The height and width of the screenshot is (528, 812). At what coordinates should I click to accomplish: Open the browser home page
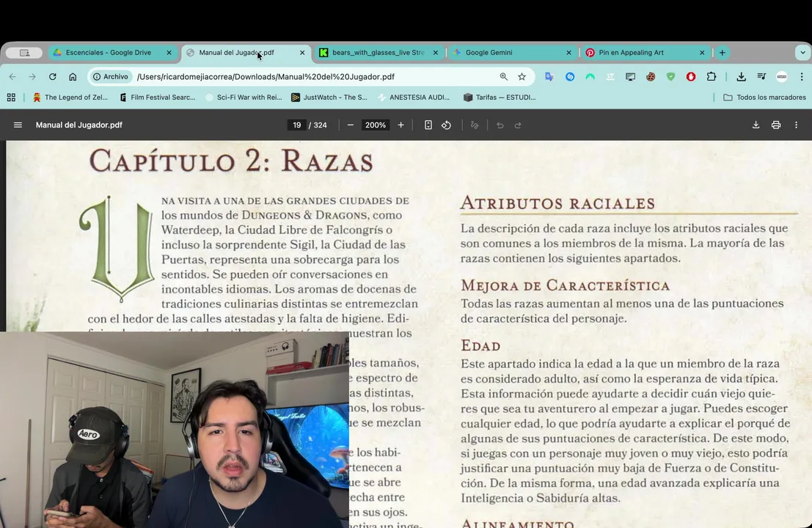pyautogui.click(x=73, y=76)
